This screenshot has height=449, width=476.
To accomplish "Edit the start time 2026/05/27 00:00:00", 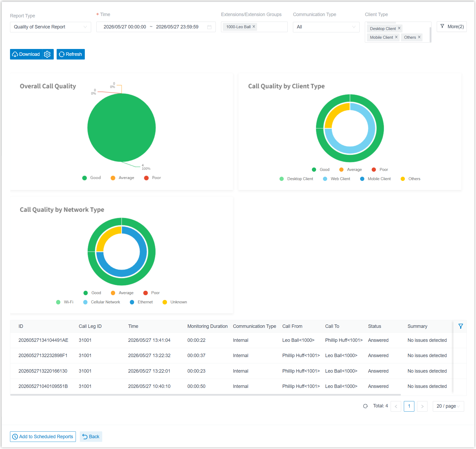I will [x=125, y=27].
